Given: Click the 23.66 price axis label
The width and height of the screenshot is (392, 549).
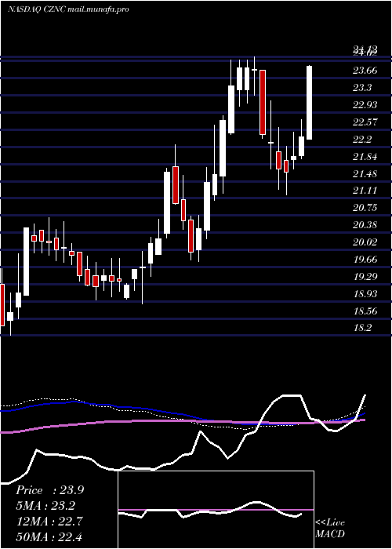Looking at the screenshot, I should [365, 71].
